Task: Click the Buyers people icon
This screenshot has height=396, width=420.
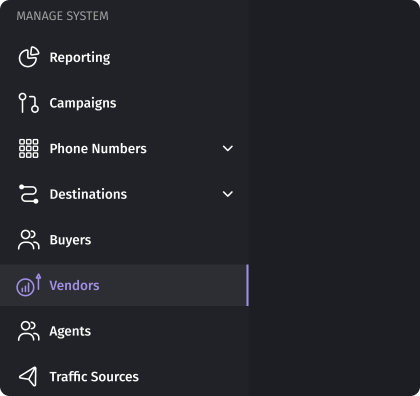Action: coord(29,240)
